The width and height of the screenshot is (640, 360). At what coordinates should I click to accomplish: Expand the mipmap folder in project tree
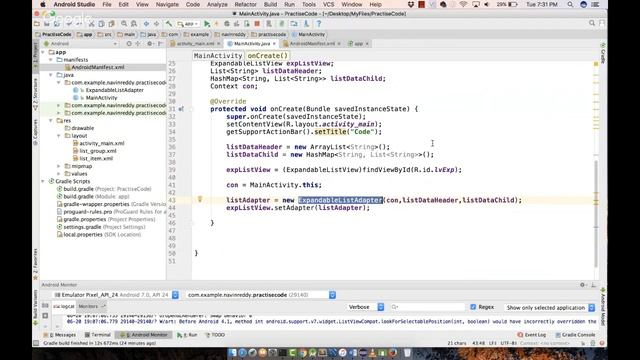coord(59,166)
